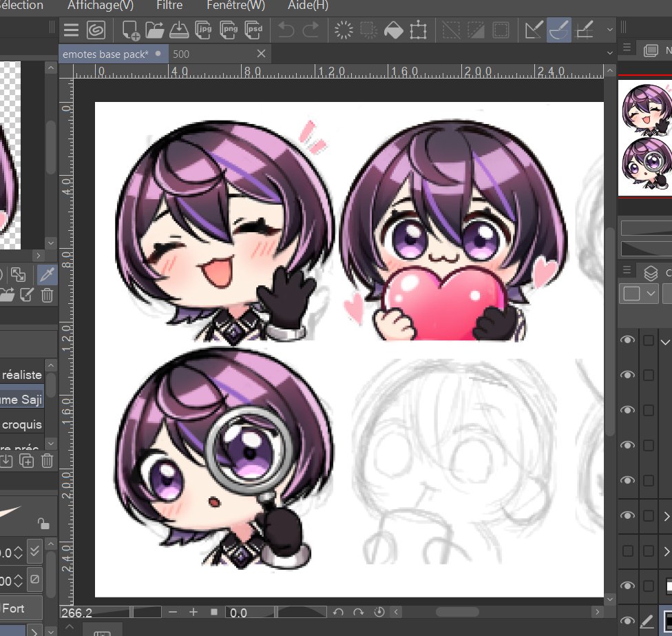
Task: Toggle Snap to Ruler
Action: (534, 30)
